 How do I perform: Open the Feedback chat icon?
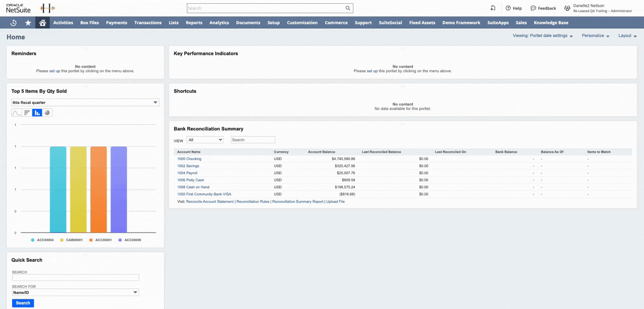pyautogui.click(x=533, y=8)
